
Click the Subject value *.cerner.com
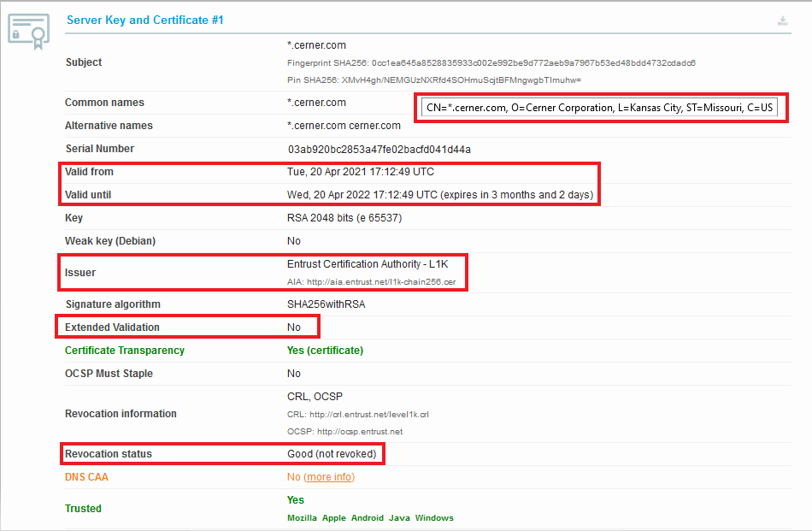pos(316,45)
